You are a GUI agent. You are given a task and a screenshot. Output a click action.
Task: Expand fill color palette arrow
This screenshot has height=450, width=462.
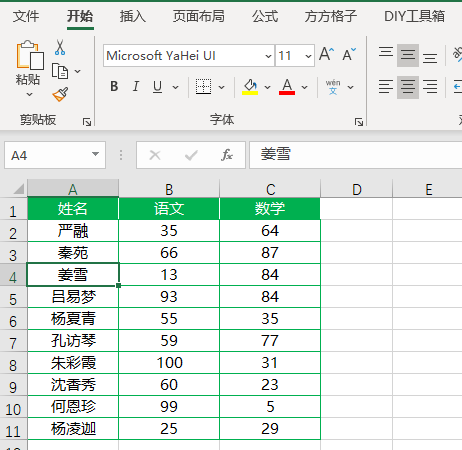pos(267,87)
